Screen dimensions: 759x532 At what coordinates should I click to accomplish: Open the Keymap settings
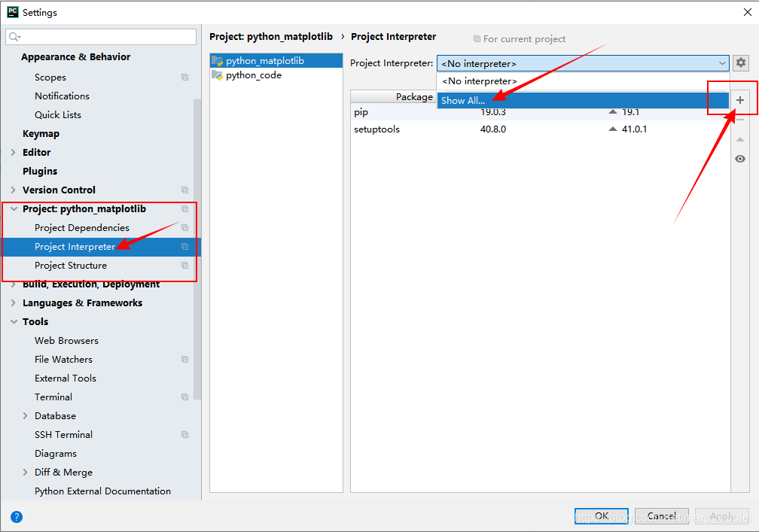[41, 134]
